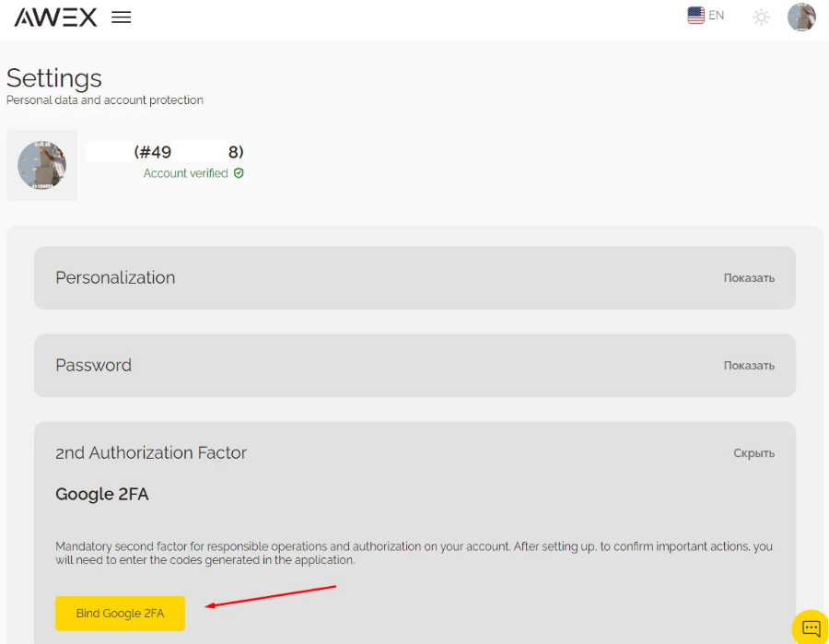The height and width of the screenshot is (644, 829).
Task: Click the Account verified status text
Action: coord(185,173)
